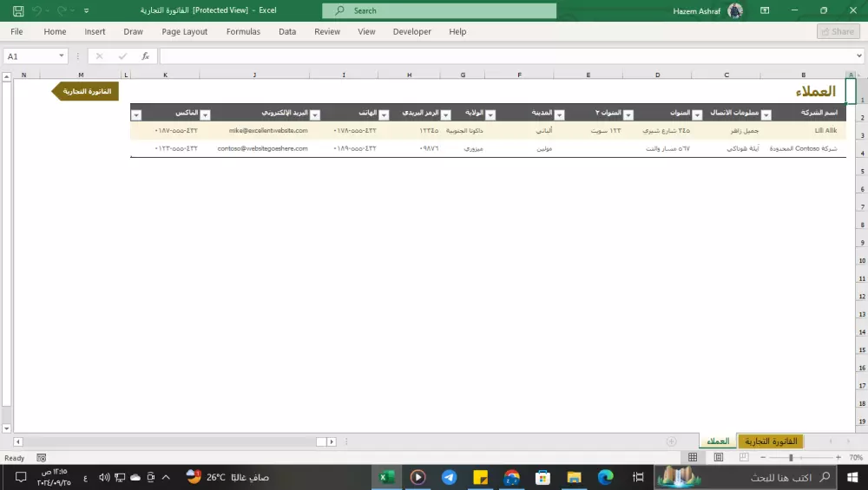
Task: Click the 70% zoom level
Action: (856, 457)
